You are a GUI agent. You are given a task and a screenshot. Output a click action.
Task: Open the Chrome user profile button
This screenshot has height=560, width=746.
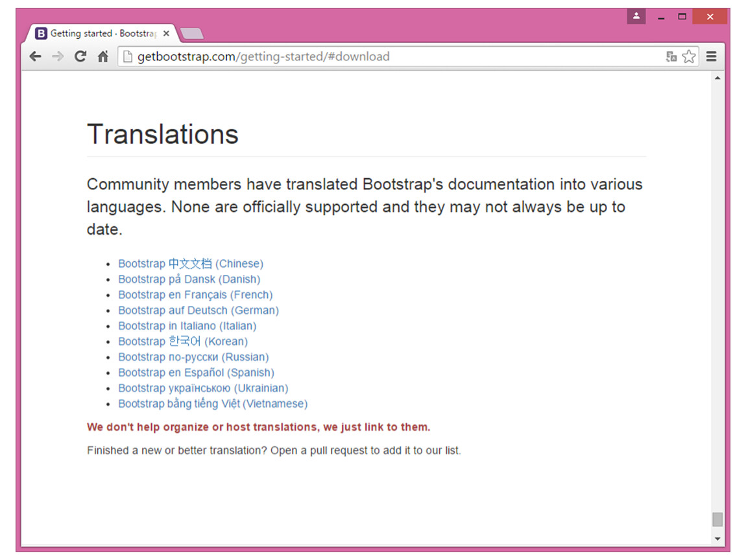(636, 16)
